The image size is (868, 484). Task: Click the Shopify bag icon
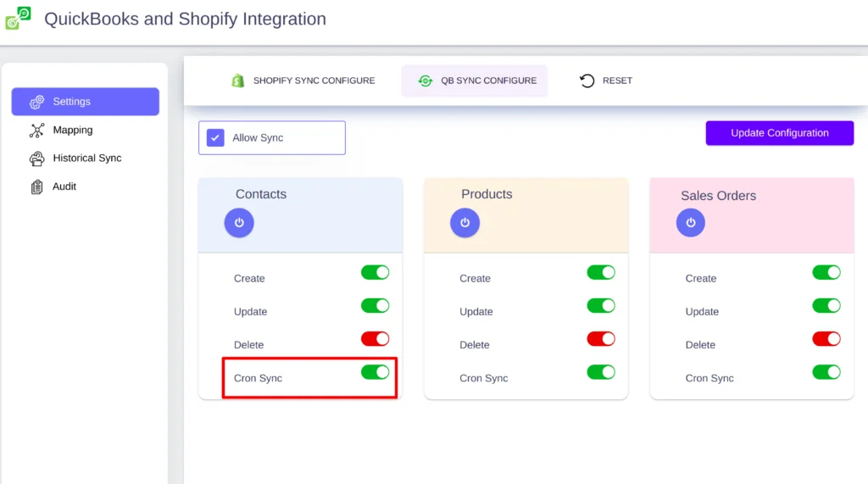pos(237,81)
